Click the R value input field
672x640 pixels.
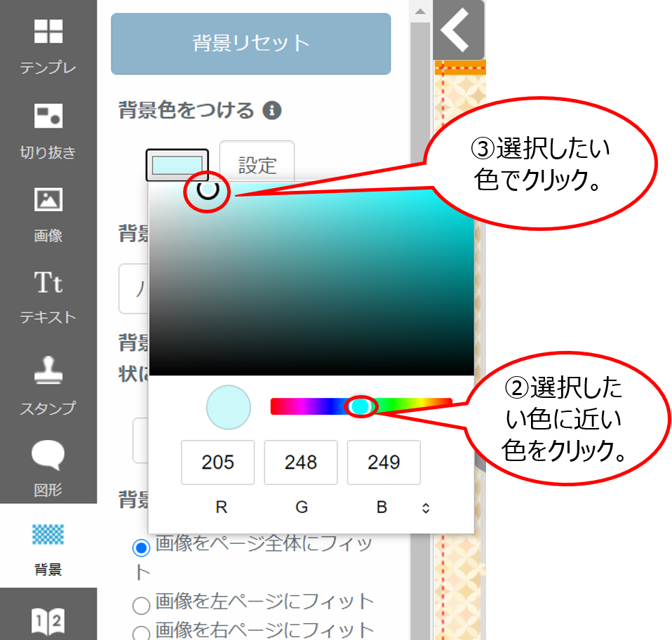217,462
